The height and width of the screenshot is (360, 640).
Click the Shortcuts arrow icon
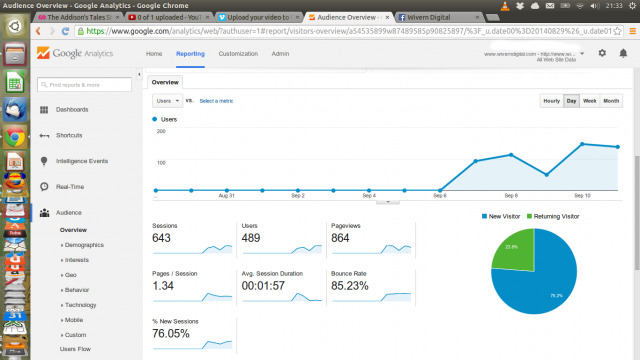point(44,136)
